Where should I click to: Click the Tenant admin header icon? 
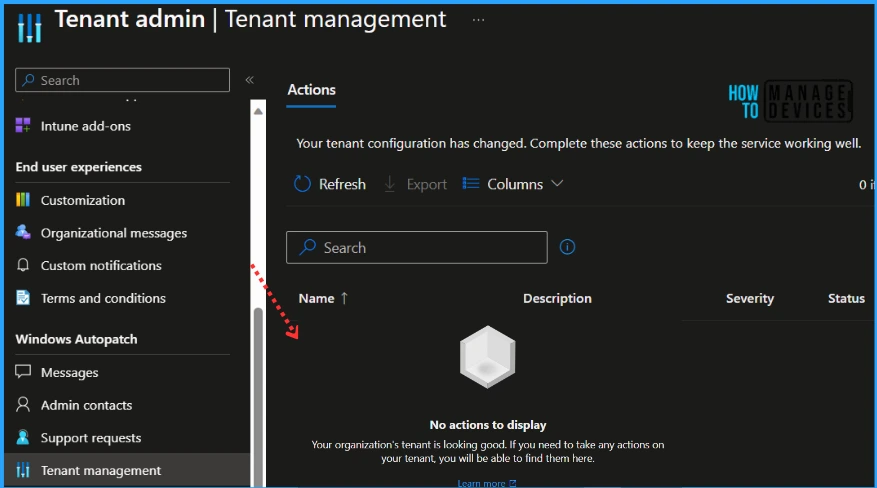click(29, 28)
